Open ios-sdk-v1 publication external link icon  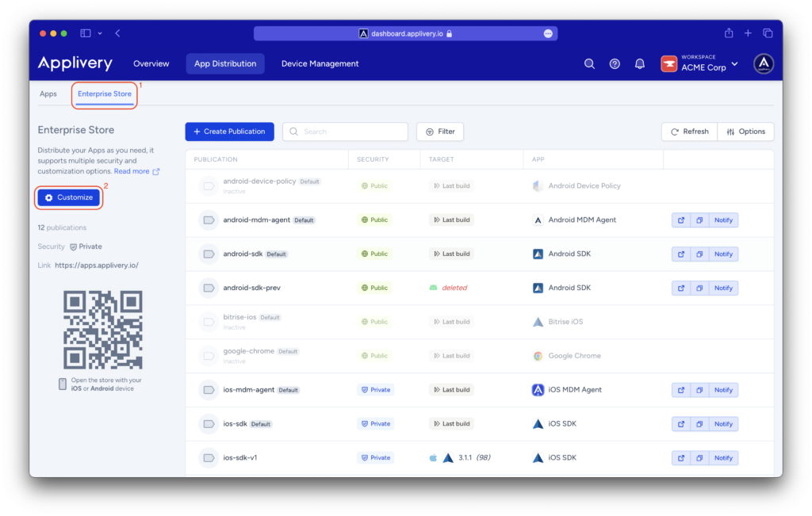[x=681, y=458]
